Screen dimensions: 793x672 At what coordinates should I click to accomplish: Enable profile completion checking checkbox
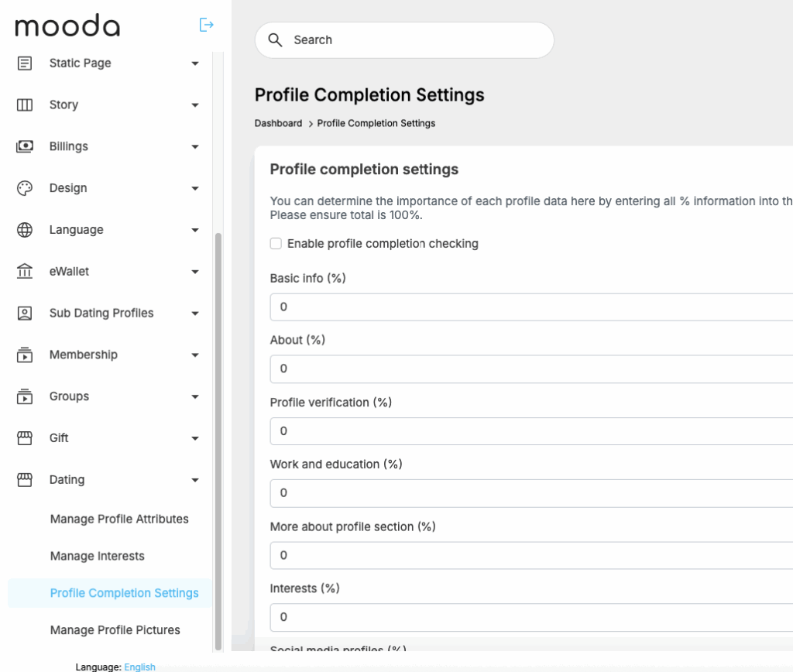pyautogui.click(x=276, y=244)
